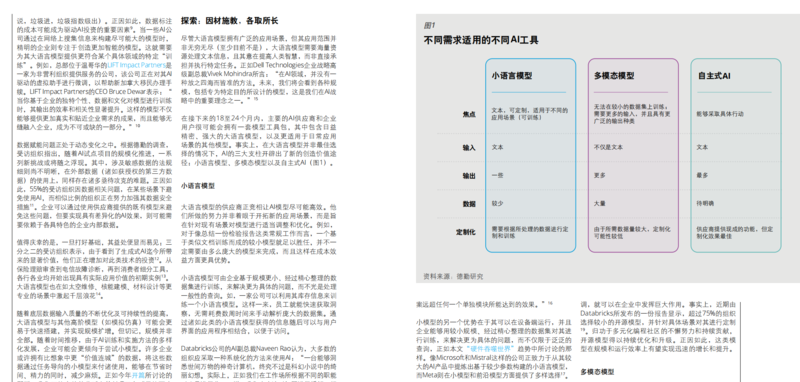
Task: Click the blue '开篇' link
Action: 138,375
